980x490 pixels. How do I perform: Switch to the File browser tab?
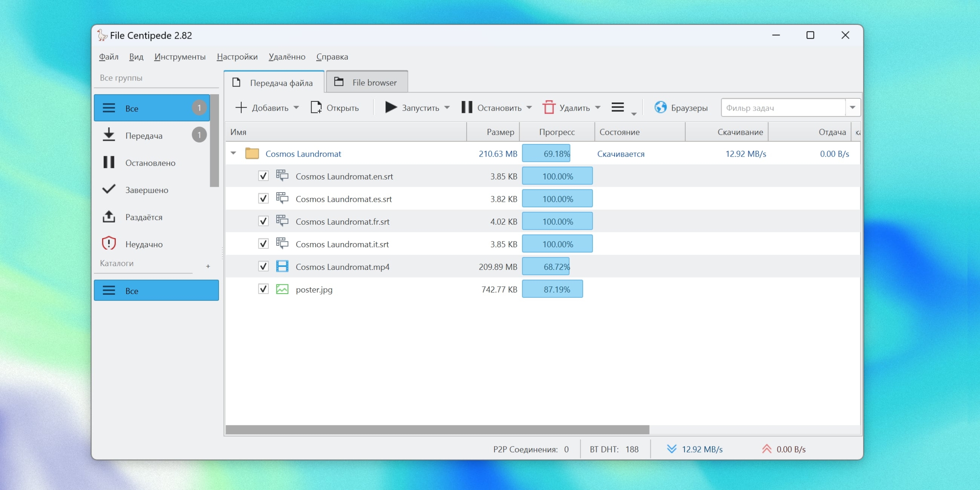[367, 82]
